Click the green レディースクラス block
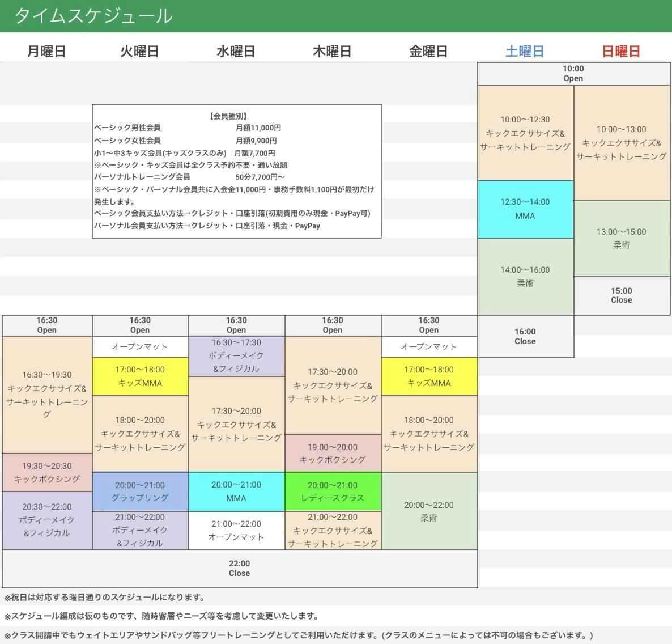Screen dimensions: 672x644 (x=333, y=492)
